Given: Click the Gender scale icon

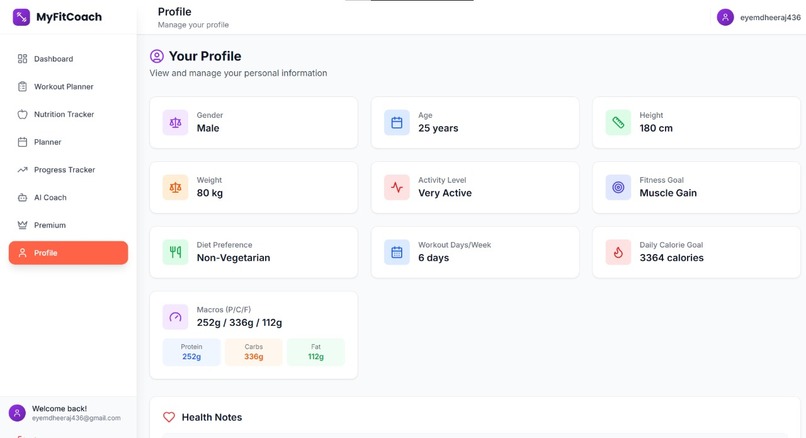Looking at the screenshot, I should click(x=175, y=122).
